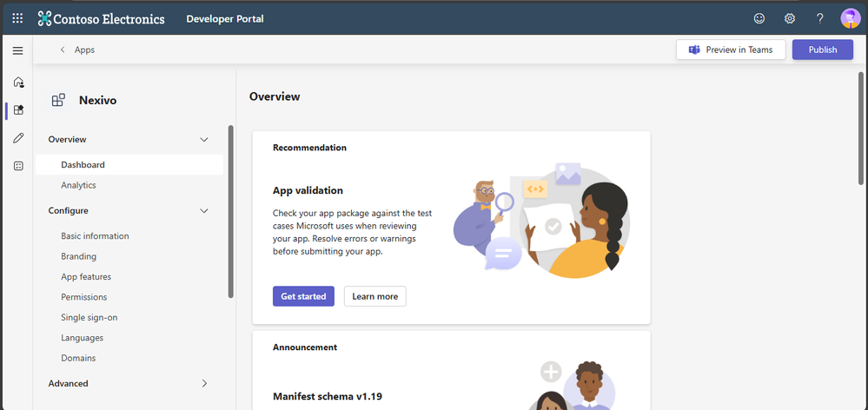868x410 pixels.
Task: Go back with the Apps chevron arrow
Action: point(63,50)
